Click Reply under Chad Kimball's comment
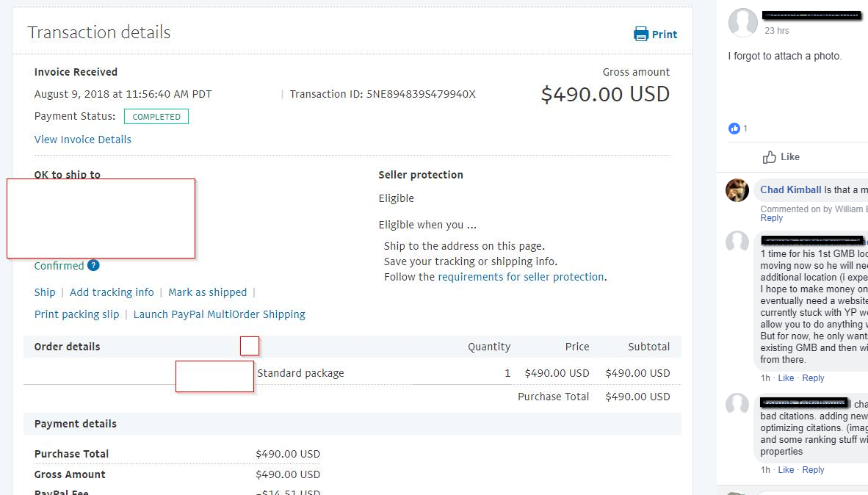The height and width of the screenshot is (495, 868). pyautogui.click(x=772, y=218)
